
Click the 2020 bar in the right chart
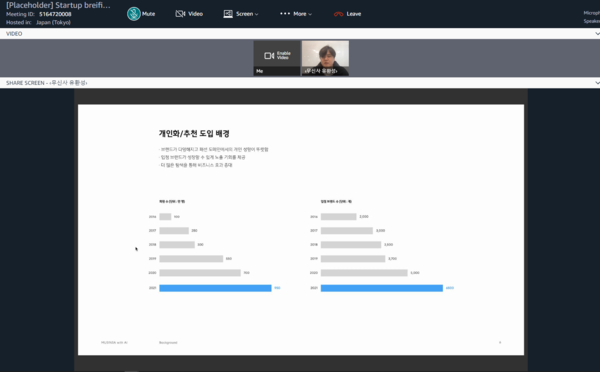[x=364, y=273]
